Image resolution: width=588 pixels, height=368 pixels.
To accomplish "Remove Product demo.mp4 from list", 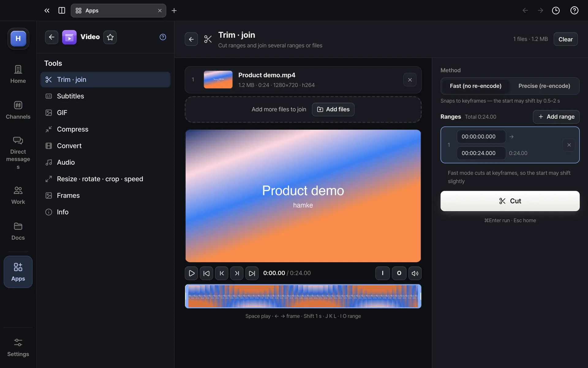I will (410, 80).
